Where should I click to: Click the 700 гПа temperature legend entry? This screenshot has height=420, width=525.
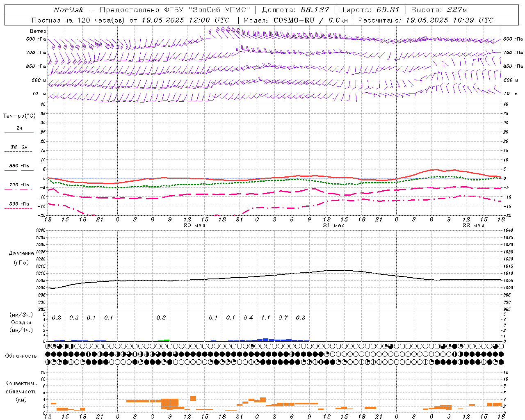click(x=19, y=185)
